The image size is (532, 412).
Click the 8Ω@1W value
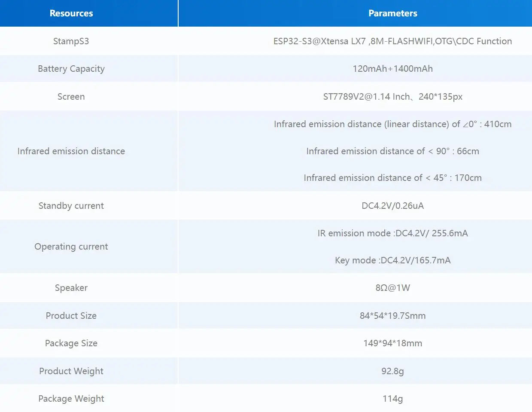pos(392,288)
